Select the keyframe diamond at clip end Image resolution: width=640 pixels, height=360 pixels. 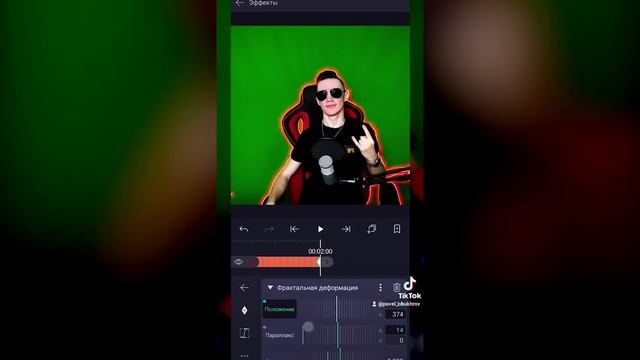click(x=319, y=262)
